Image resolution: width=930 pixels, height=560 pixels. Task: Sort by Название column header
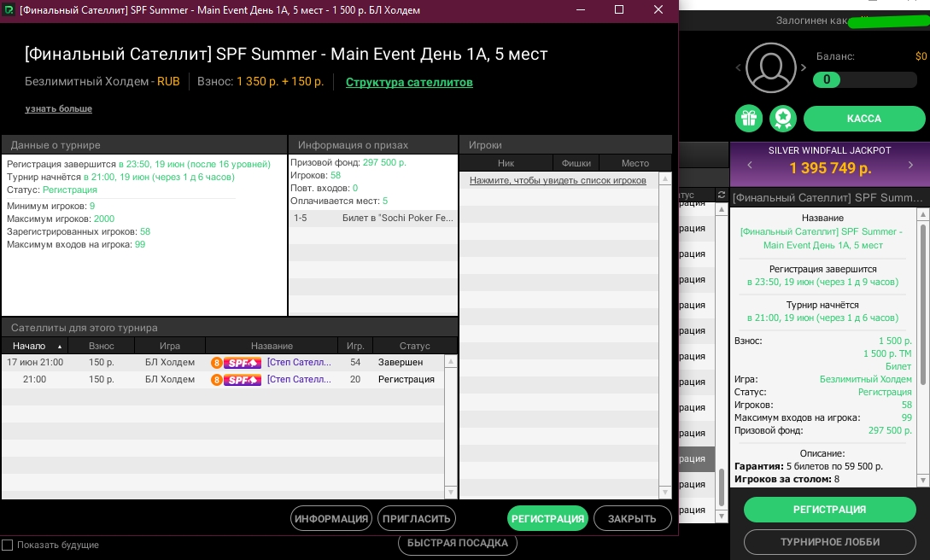(272, 346)
